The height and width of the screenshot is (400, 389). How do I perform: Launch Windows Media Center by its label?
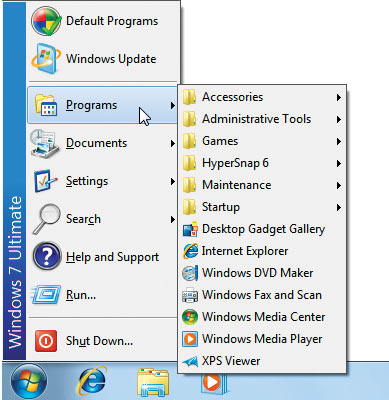[263, 317]
